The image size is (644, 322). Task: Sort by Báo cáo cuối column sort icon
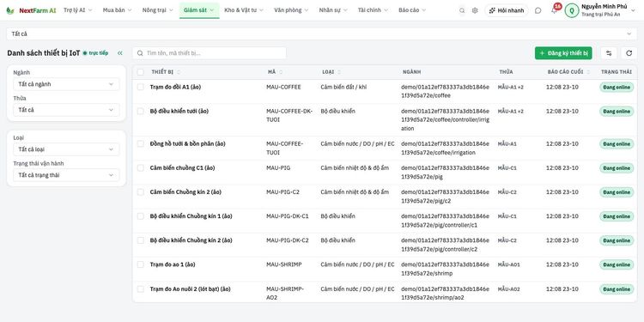tap(588, 72)
